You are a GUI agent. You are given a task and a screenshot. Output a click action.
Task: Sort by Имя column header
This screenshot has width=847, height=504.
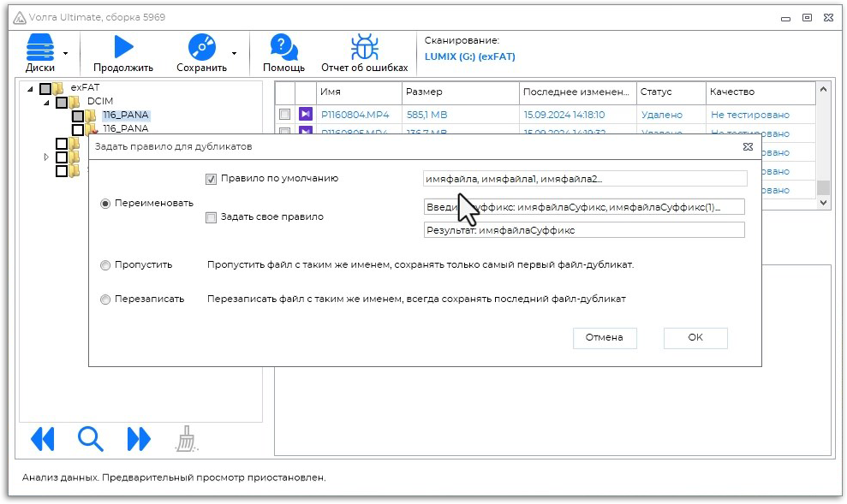click(x=359, y=92)
